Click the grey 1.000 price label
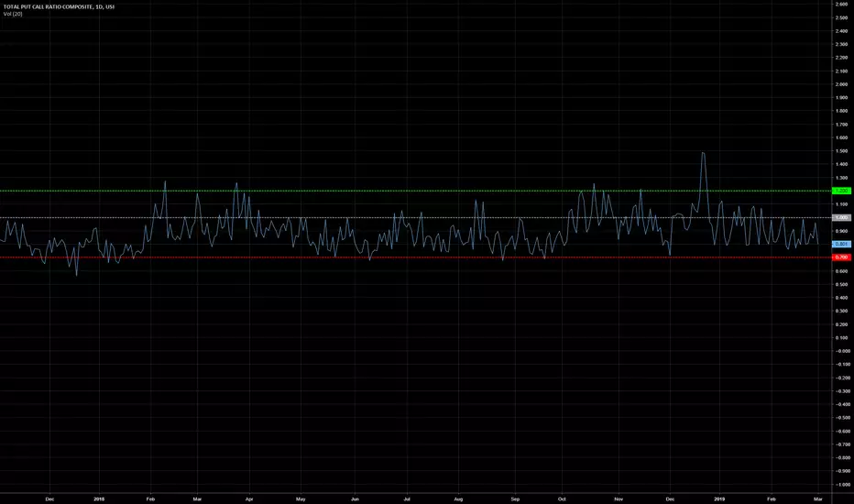Image resolution: width=854 pixels, height=504 pixels. click(841, 217)
